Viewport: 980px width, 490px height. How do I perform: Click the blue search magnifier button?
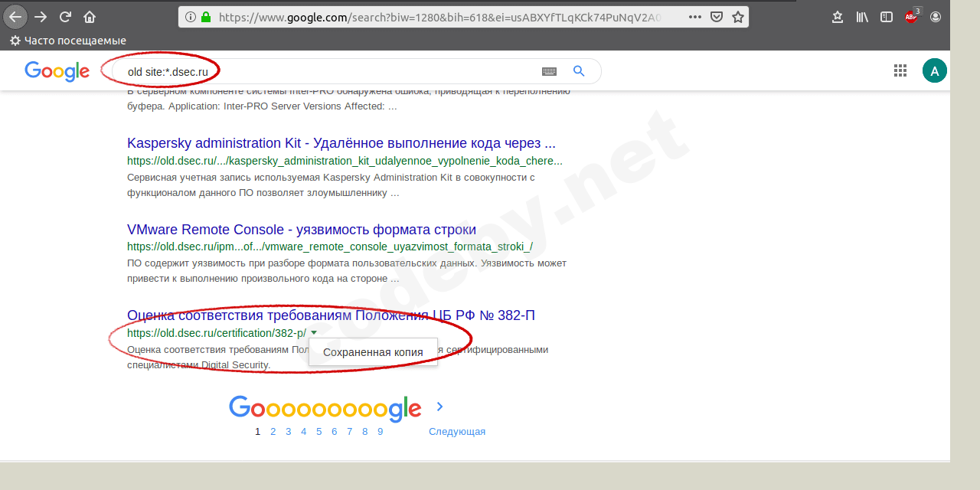point(579,71)
